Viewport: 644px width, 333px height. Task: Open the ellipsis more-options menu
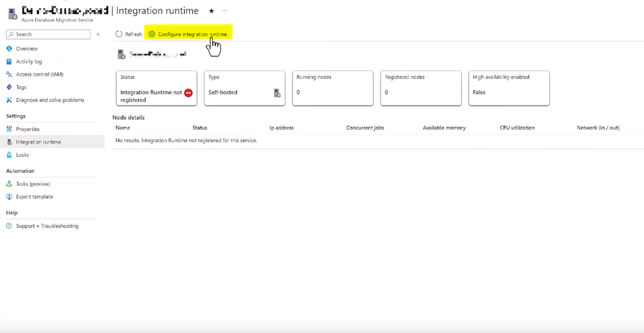(x=224, y=10)
